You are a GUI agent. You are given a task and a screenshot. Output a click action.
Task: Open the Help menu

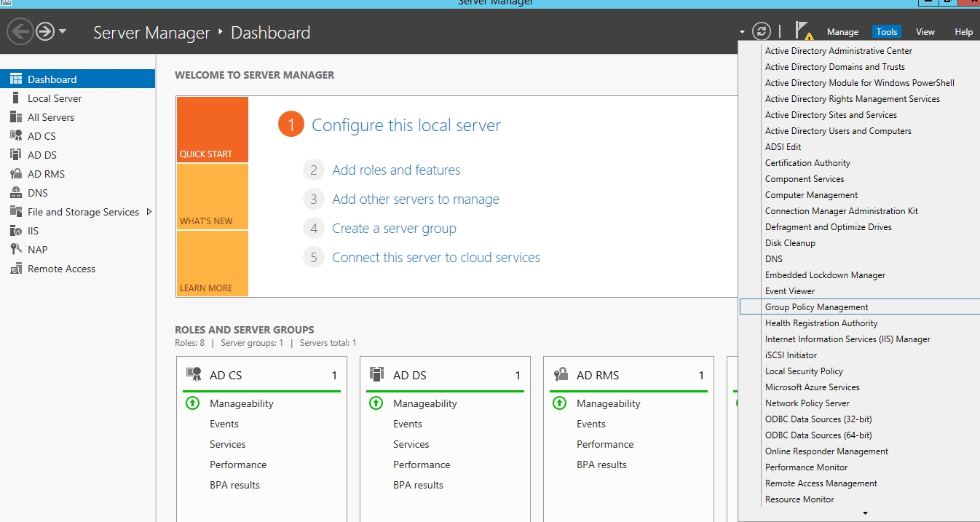[x=963, y=32]
